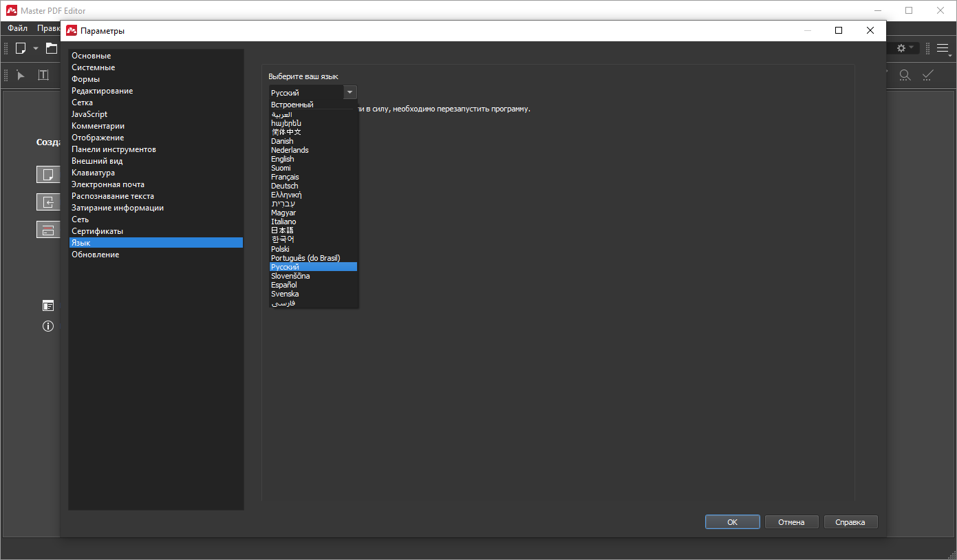This screenshot has height=560, width=957.
Task: Select the edit text tool icon
Action: 43,75
